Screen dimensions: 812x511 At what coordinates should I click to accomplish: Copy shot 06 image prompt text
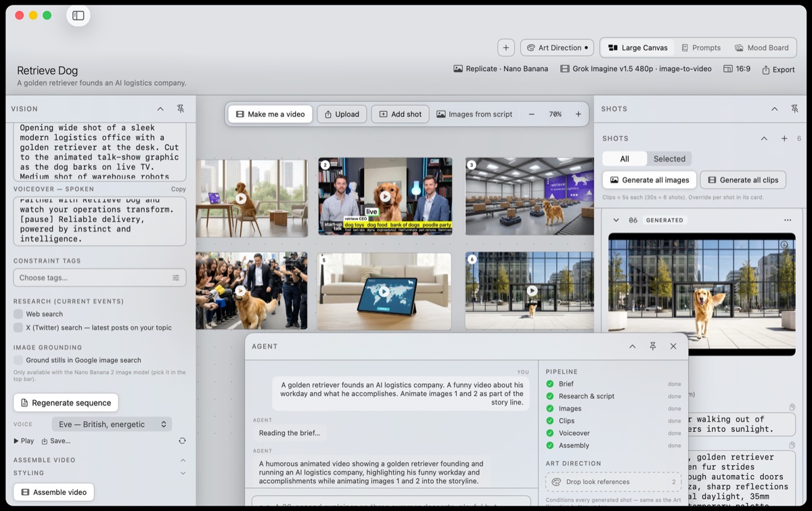pyautogui.click(x=791, y=445)
